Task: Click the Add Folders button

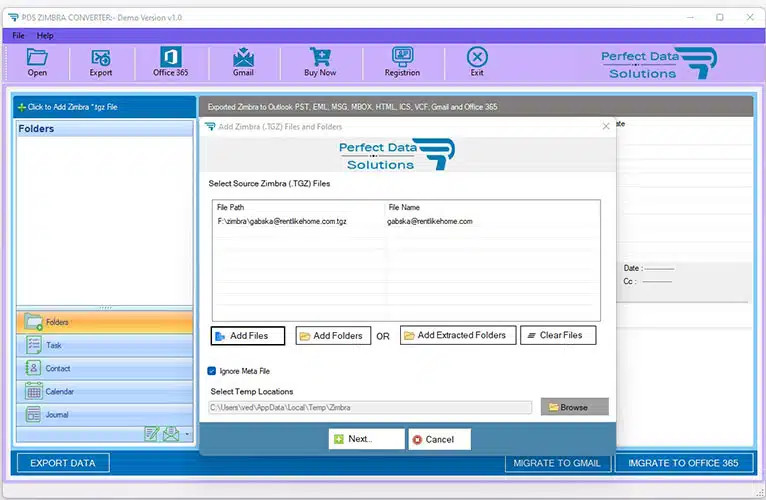Action: pos(333,336)
